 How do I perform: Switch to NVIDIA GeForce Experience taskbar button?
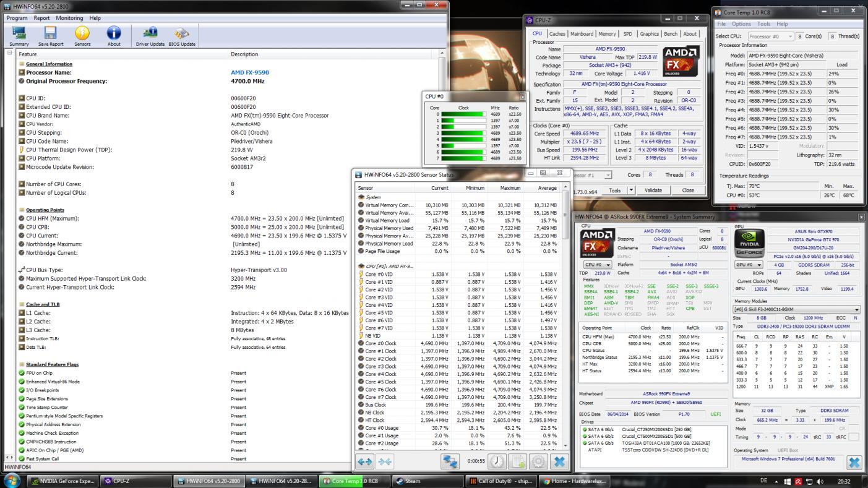[x=64, y=481]
